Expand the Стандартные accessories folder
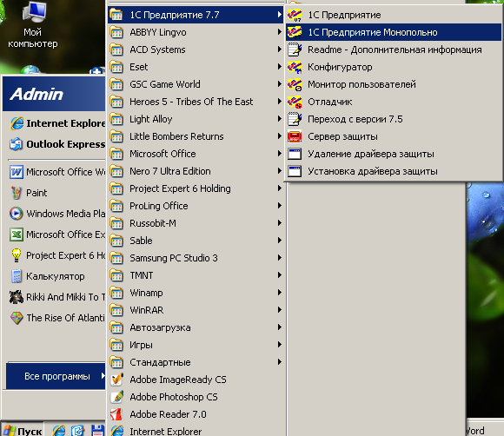This screenshot has height=436, width=504. (x=196, y=362)
